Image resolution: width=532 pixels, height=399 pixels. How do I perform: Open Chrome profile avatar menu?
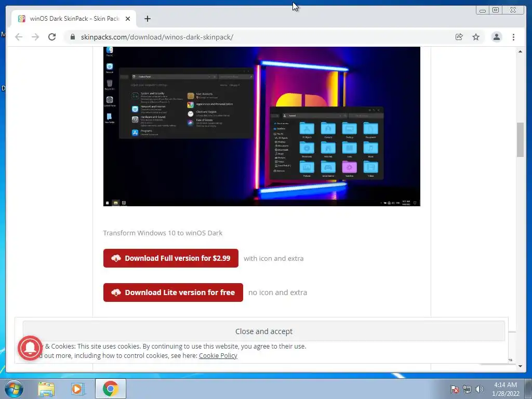pos(496,37)
